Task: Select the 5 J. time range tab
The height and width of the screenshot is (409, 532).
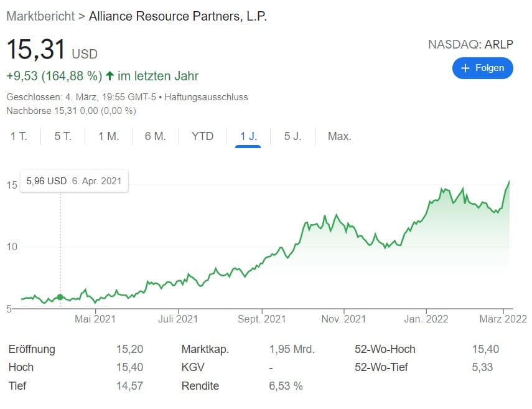Action: point(292,136)
